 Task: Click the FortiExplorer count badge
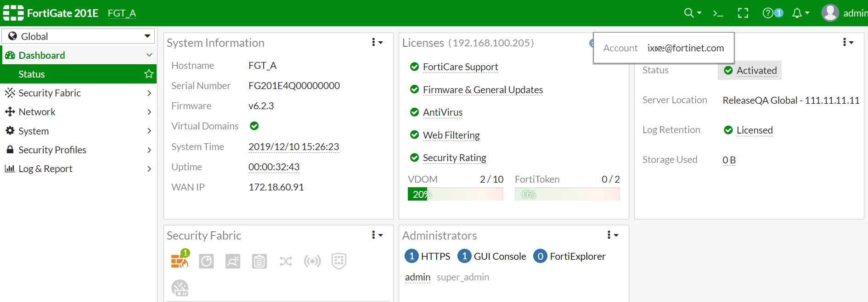[540, 256]
